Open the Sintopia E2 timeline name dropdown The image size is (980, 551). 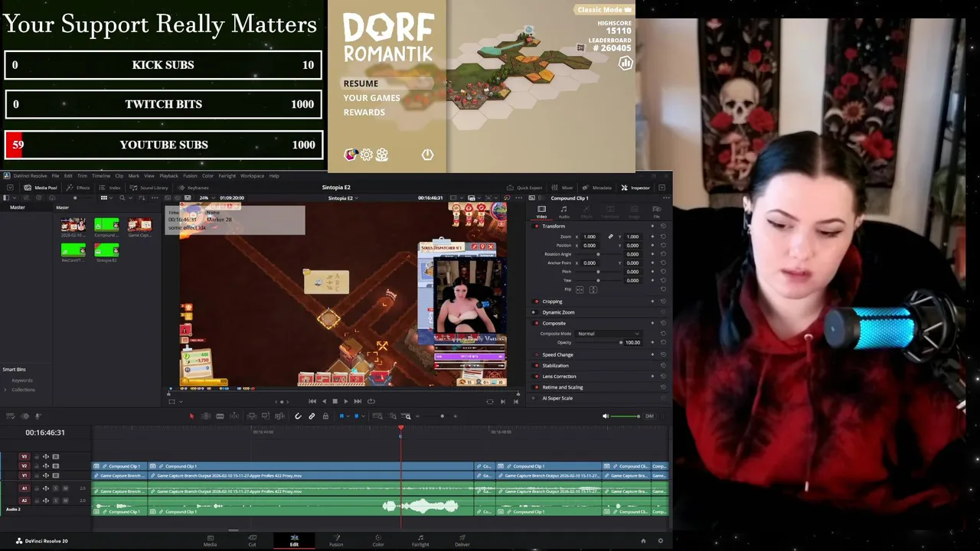point(342,198)
